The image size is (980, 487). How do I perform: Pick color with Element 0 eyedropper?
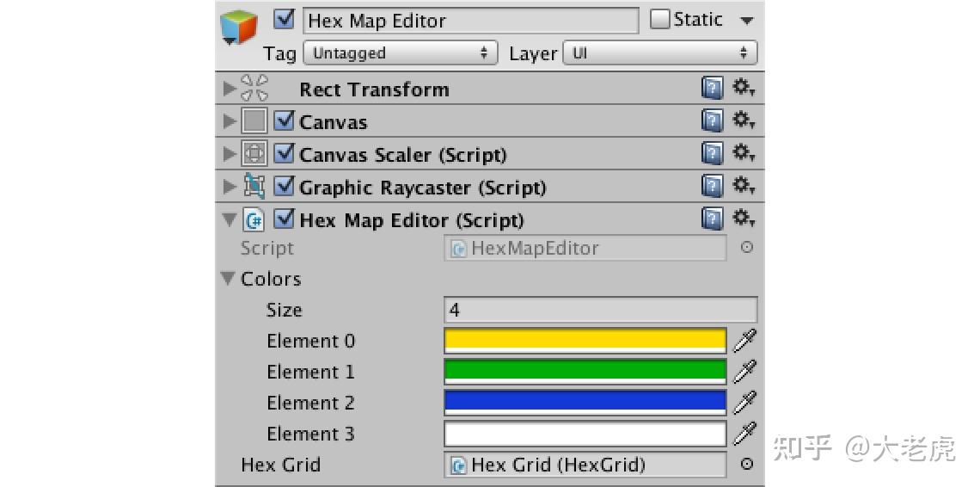pos(744,341)
